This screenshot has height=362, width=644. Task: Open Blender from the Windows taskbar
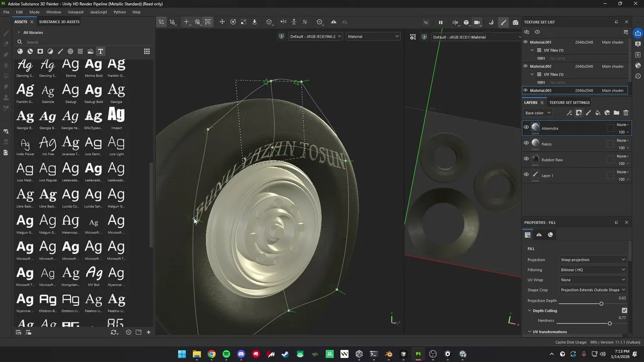tap(388, 354)
